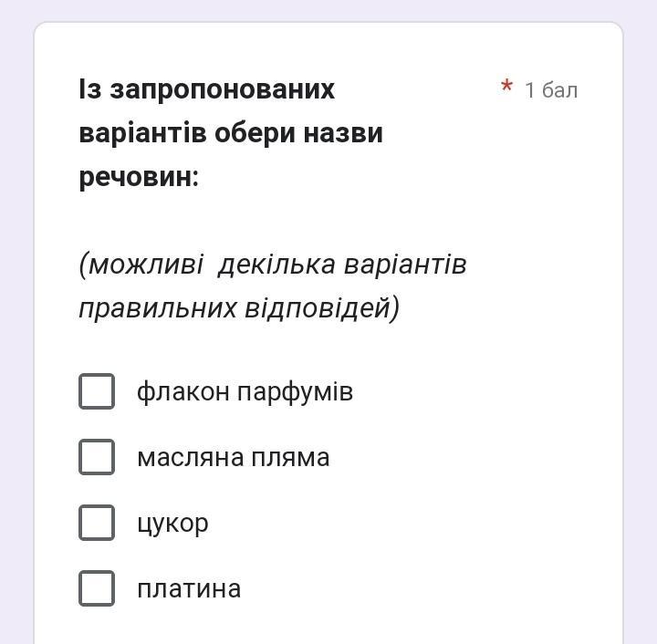Click the 'Із запропонованих' title line
This screenshot has width=657, height=644.
click(207, 89)
